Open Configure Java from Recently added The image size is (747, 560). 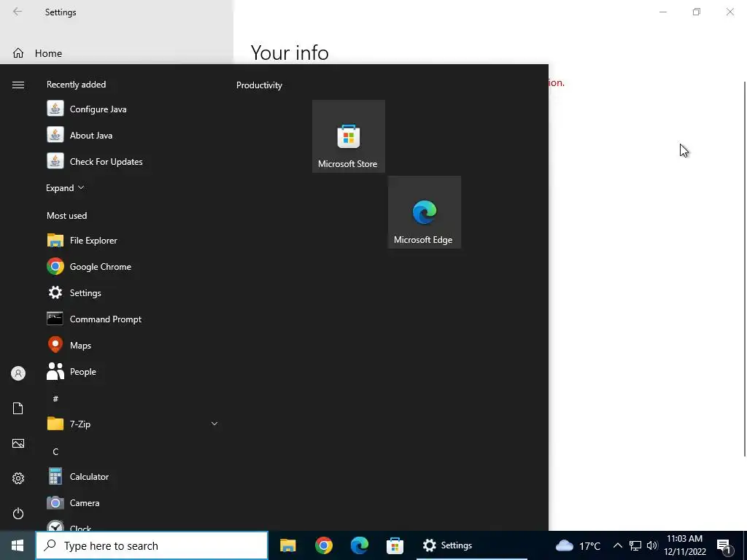tap(133, 109)
